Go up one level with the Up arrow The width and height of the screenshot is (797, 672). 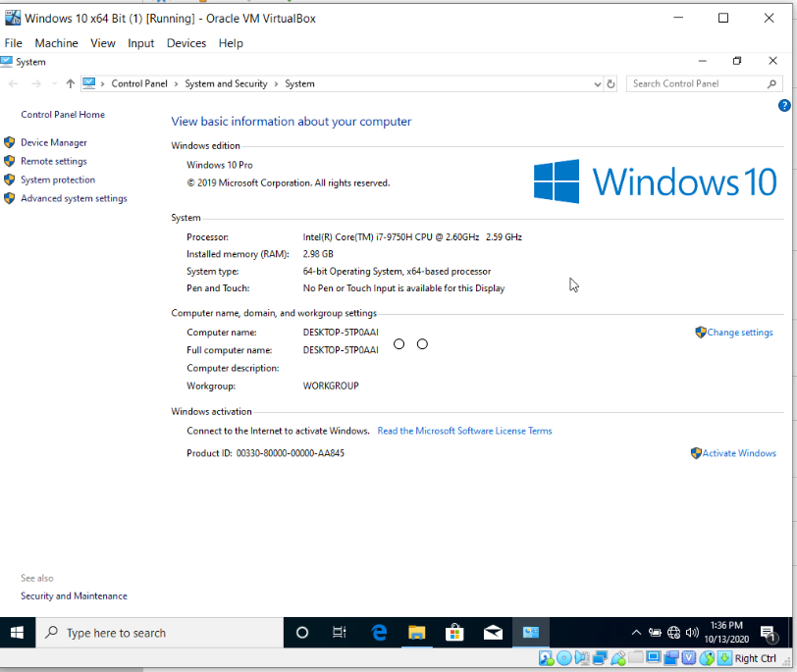[70, 83]
